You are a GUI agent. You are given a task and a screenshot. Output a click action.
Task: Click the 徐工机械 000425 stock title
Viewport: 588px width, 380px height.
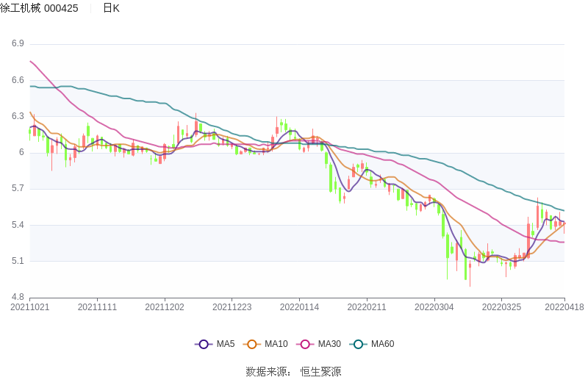(x=39, y=8)
